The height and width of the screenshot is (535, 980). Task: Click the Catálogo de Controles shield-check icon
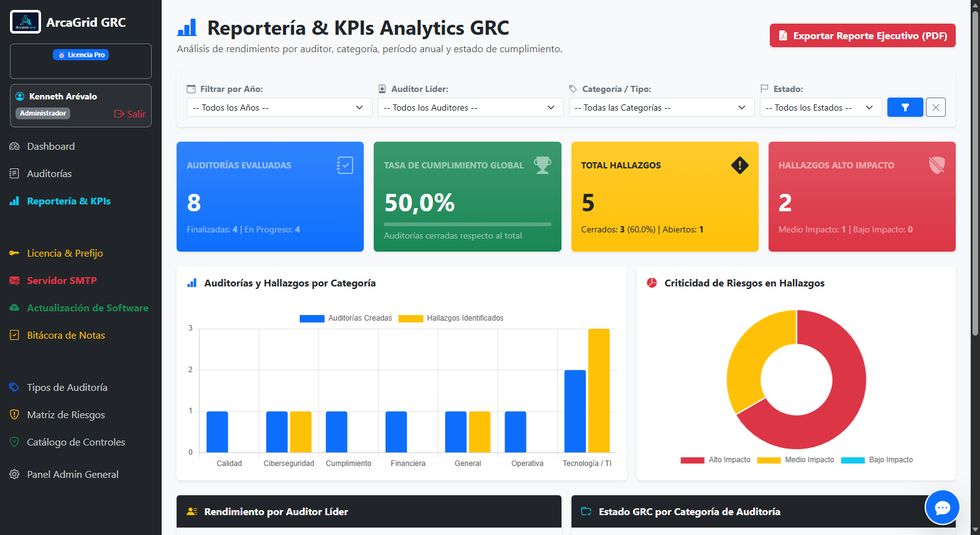[x=14, y=442]
